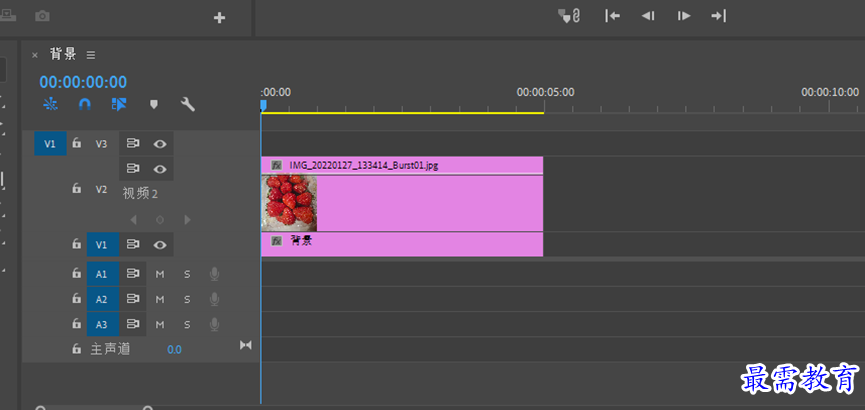Toggle Linked Selection icon
This screenshot has height=410, width=865.
click(119, 104)
